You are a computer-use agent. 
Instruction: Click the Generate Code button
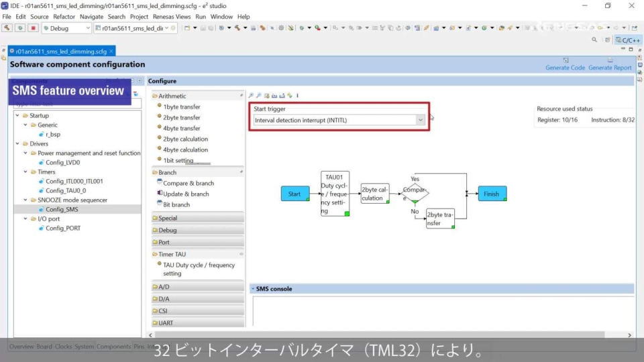coord(565,68)
